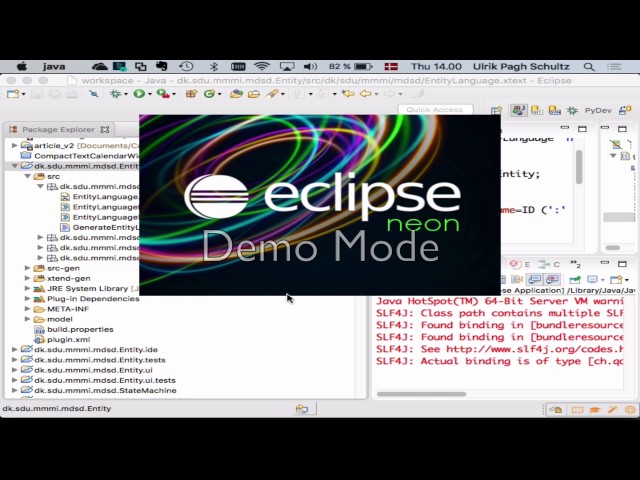Image resolution: width=640 pixels, height=480 pixels.
Task: Click perspective icon right of PyDev
Action: coord(624,111)
